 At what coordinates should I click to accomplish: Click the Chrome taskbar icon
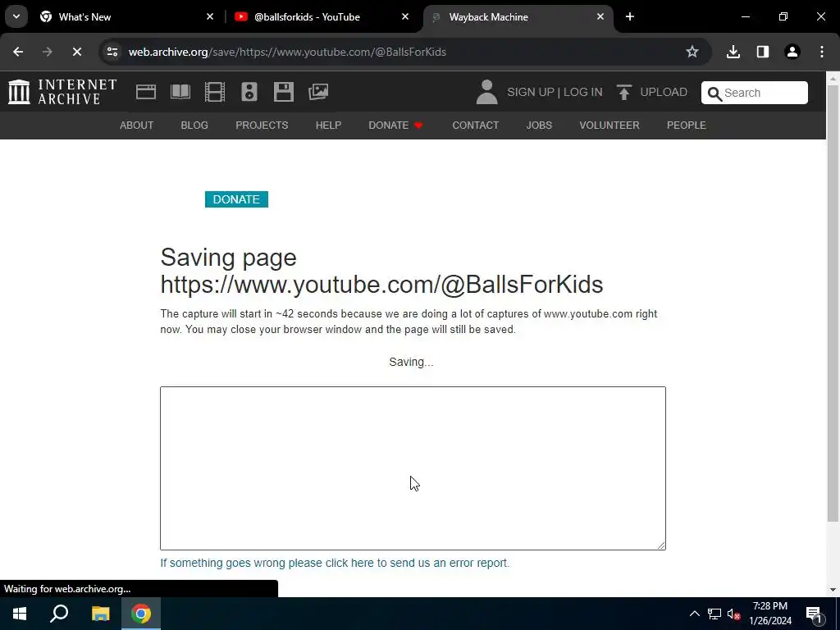coord(141,614)
